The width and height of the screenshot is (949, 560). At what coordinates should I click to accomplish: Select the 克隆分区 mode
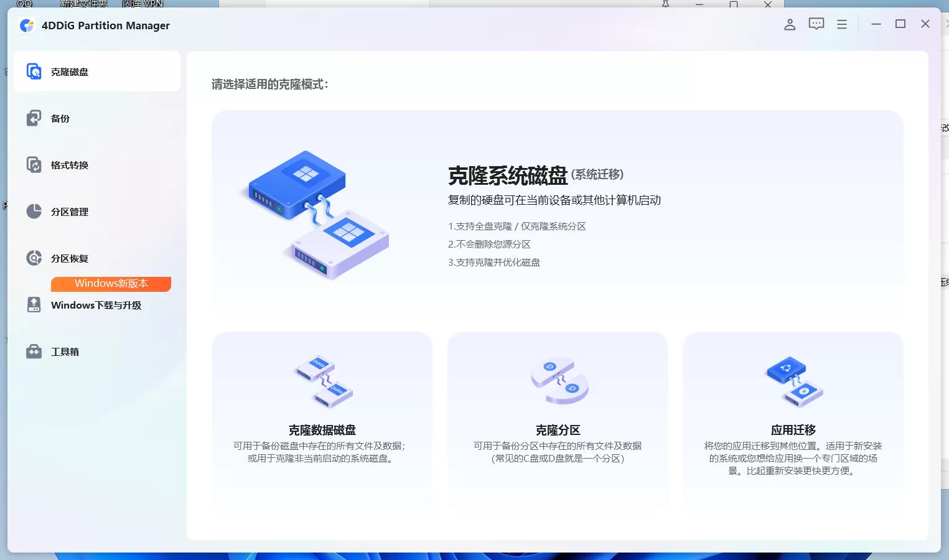click(x=557, y=420)
